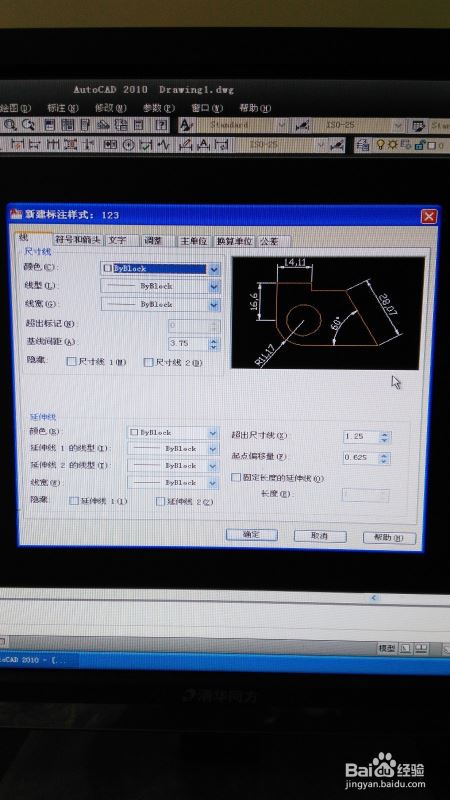Image resolution: width=450 pixels, height=800 pixels.
Task: Open the 标注 menu
Action: point(63,108)
